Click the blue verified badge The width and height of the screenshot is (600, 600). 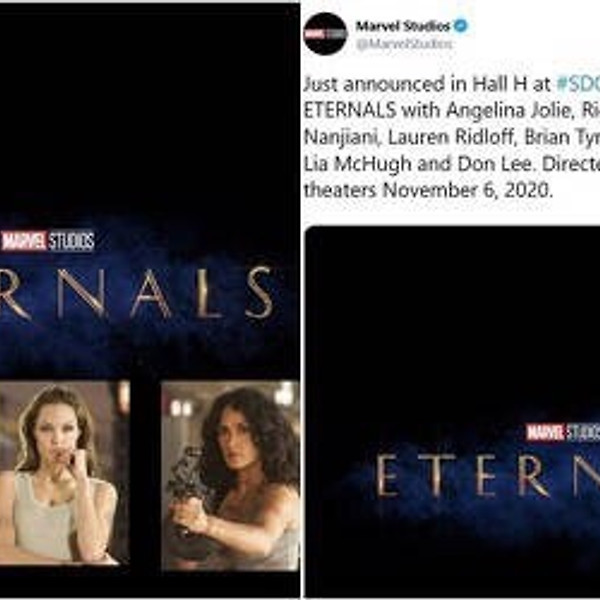click(461, 26)
